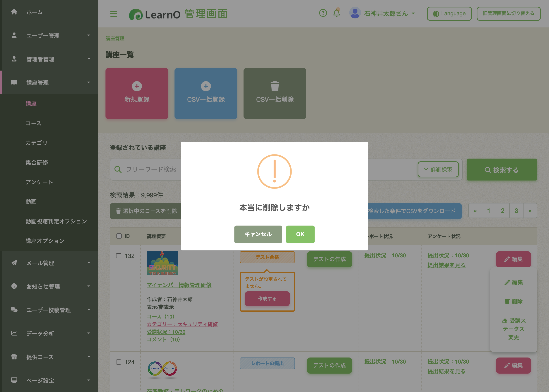Open notifications bell icon
Screen dimensions: 549x392
[x=336, y=13]
